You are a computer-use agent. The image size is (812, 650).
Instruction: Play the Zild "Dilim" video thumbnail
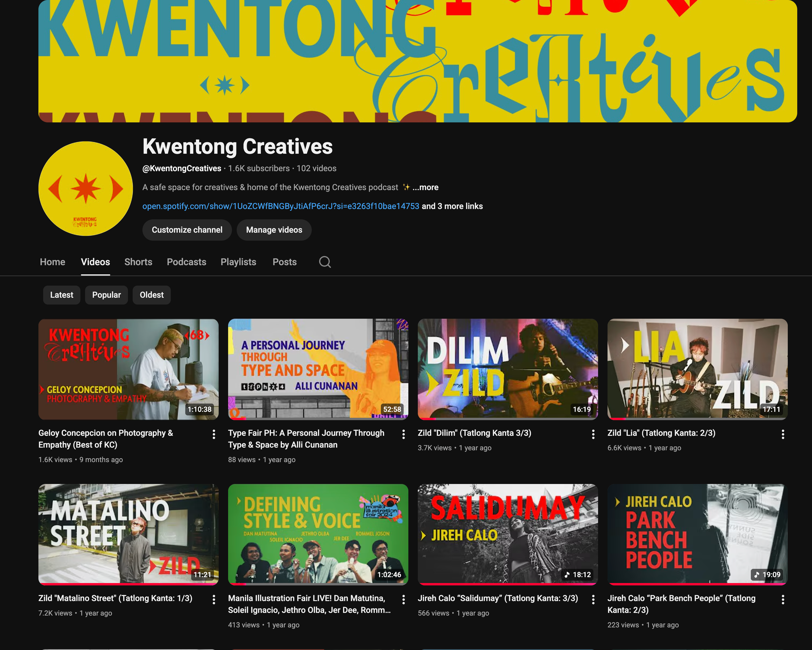(507, 369)
